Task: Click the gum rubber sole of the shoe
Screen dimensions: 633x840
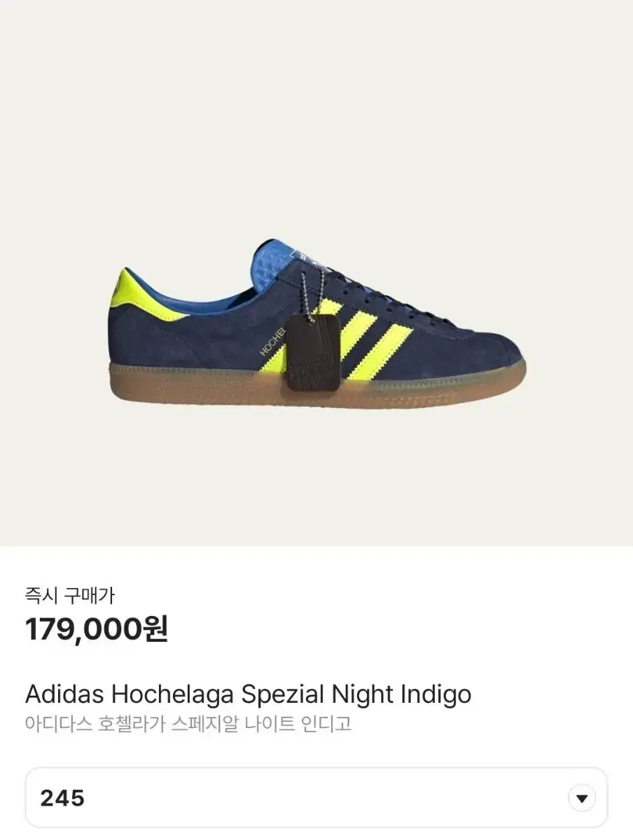Action: coord(316,387)
